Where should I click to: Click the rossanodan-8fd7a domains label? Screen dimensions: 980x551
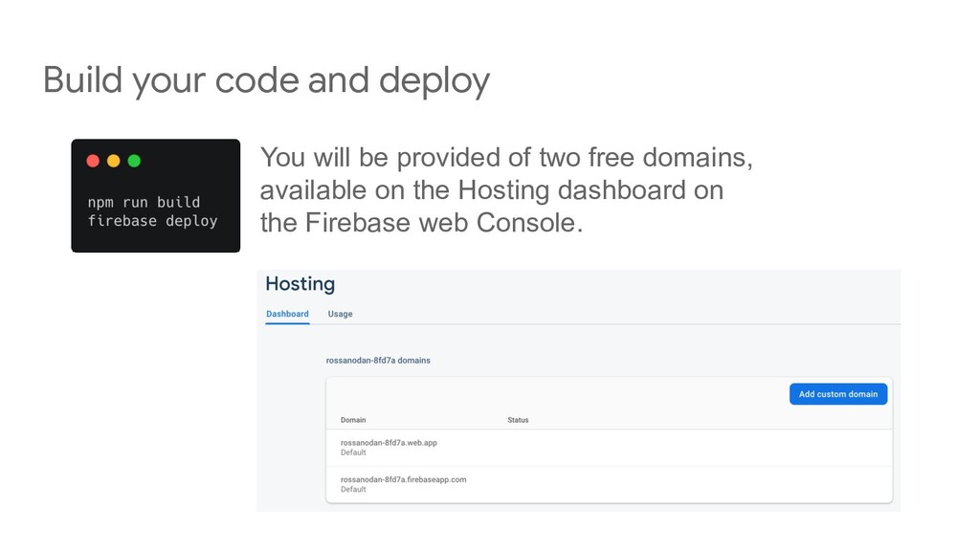pyautogui.click(x=378, y=361)
